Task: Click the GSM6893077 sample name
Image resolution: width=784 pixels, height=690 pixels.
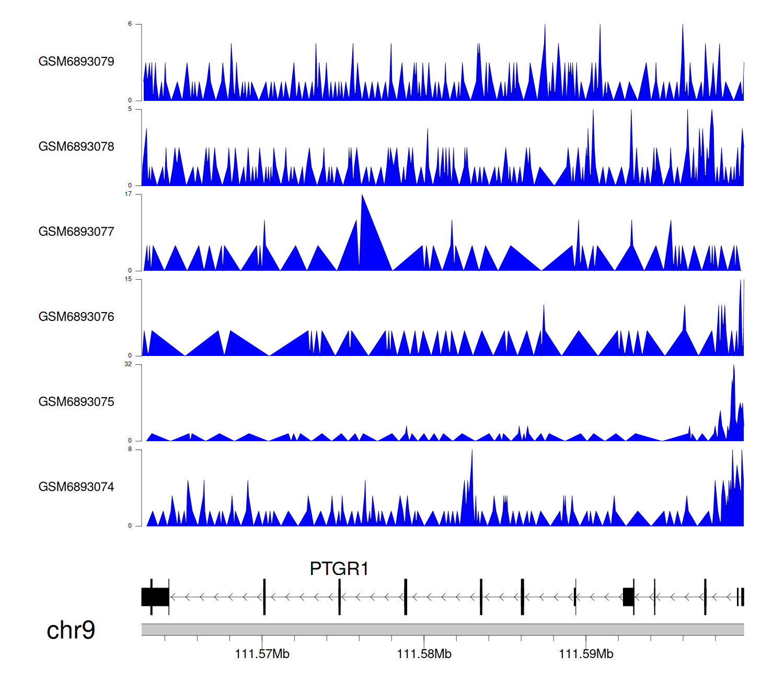Action: [76, 232]
